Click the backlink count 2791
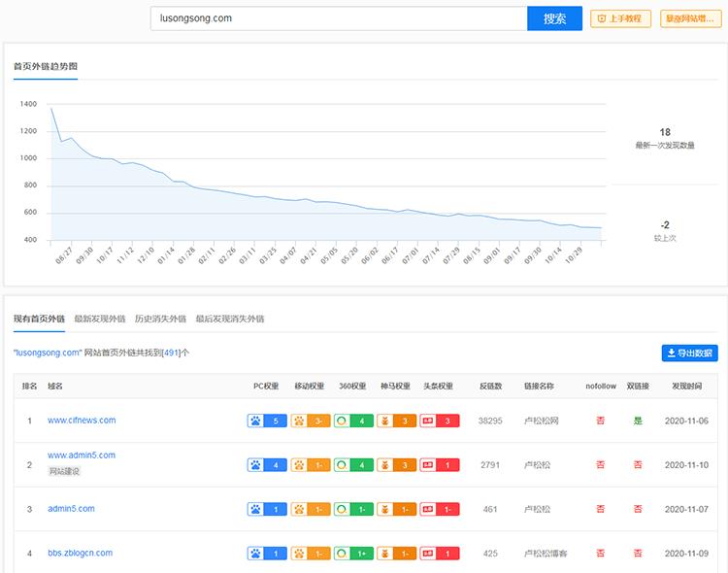The height and width of the screenshot is (573, 728). point(490,465)
